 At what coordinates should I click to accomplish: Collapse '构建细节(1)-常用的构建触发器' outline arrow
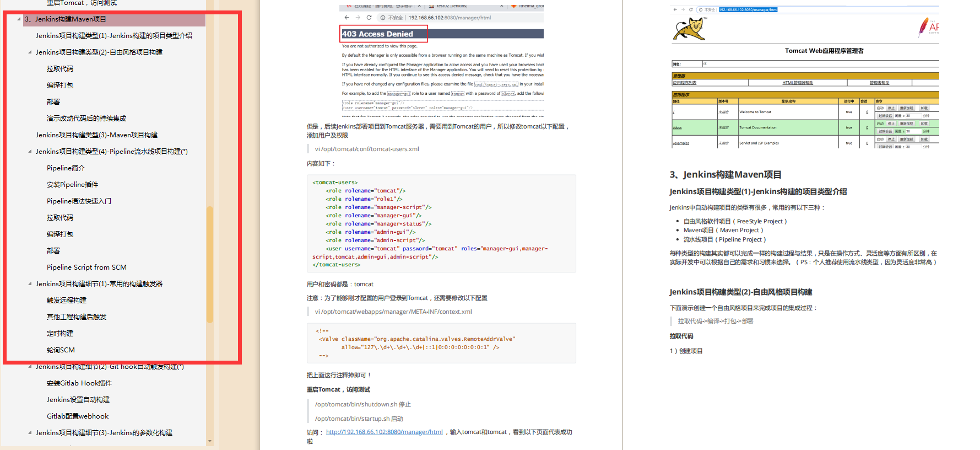pyautogui.click(x=30, y=284)
